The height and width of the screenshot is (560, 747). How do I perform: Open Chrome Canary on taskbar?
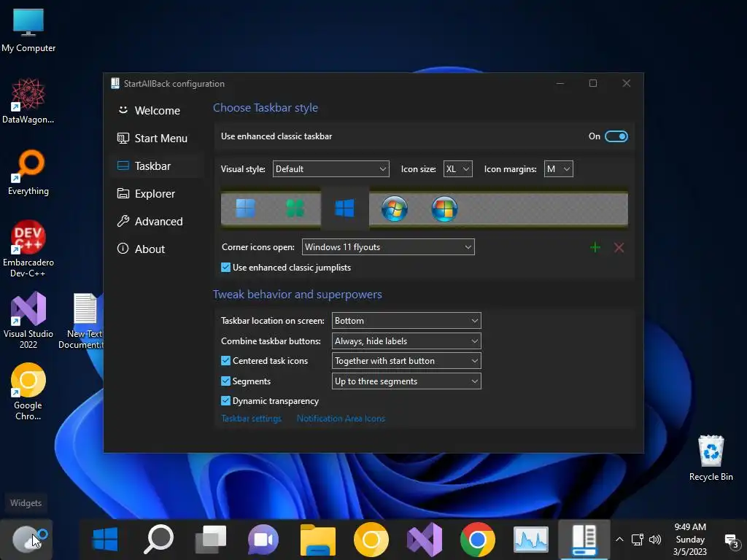371,540
